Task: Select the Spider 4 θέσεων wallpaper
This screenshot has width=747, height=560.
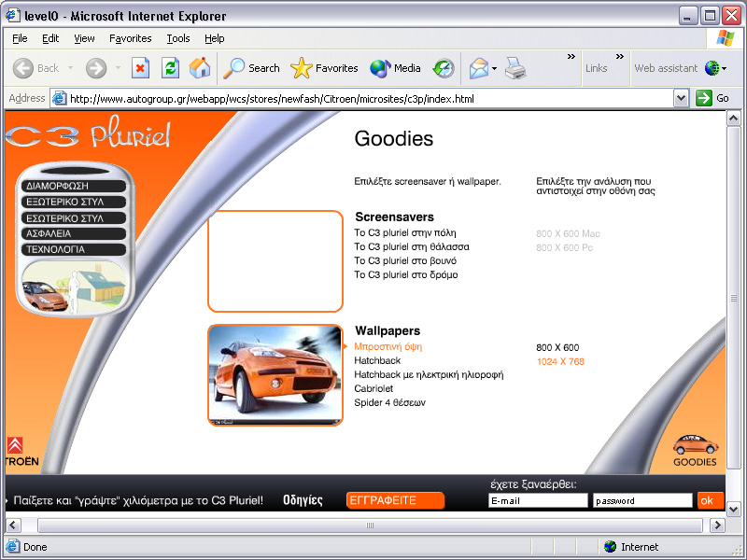Action: pos(389,403)
